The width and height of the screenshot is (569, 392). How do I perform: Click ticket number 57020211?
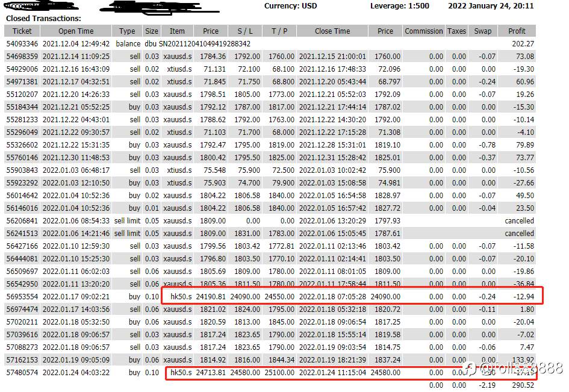(x=22, y=322)
